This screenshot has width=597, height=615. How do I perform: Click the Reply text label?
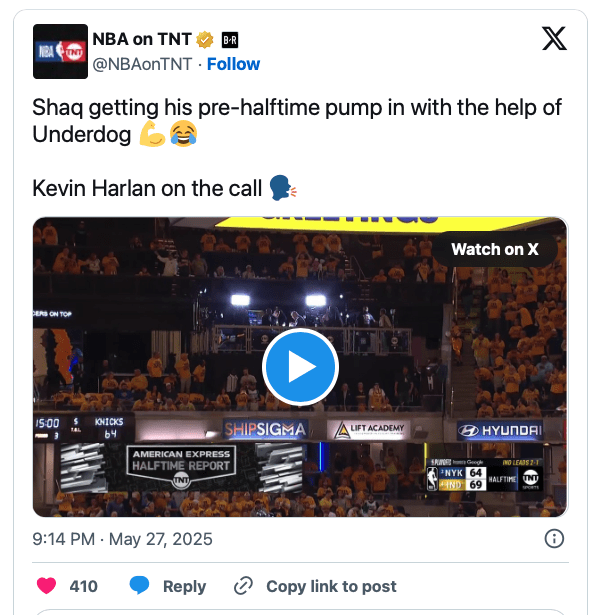coord(184,586)
